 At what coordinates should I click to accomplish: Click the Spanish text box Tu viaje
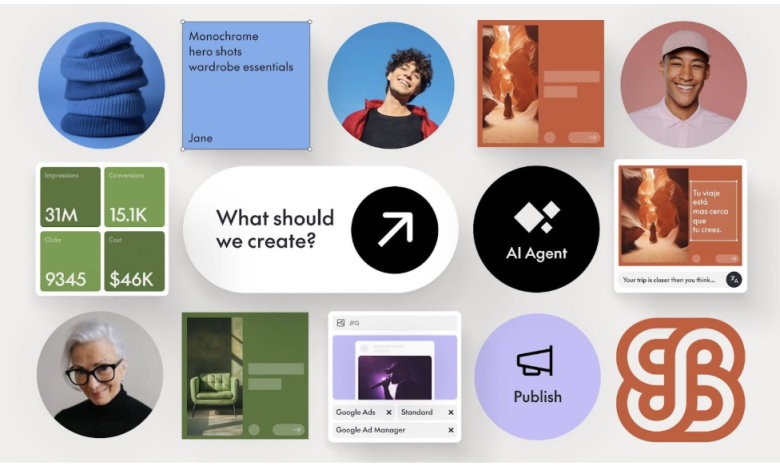click(x=713, y=211)
